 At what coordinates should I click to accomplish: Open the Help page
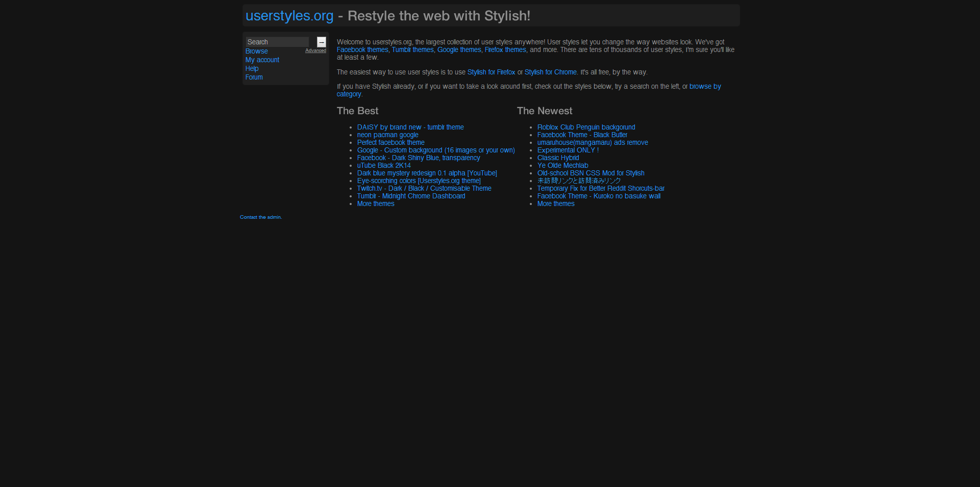(252, 68)
